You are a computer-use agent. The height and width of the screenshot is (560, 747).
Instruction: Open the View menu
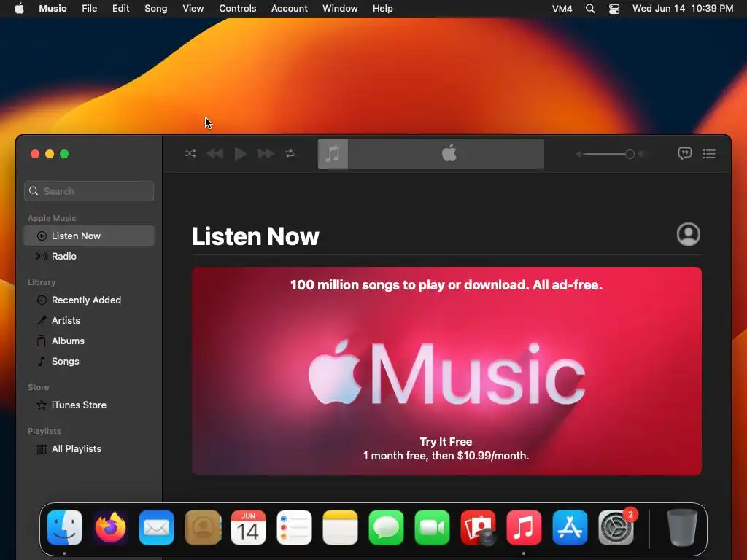(x=193, y=9)
